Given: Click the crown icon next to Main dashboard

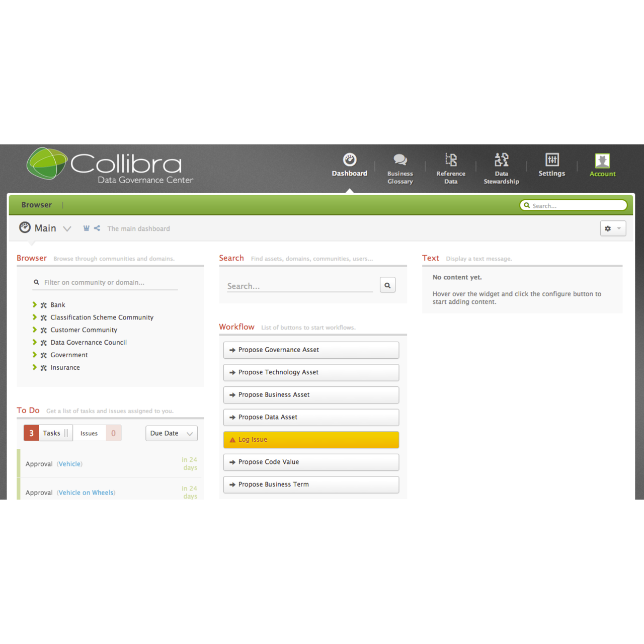Looking at the screenshot, I should 86,228.
